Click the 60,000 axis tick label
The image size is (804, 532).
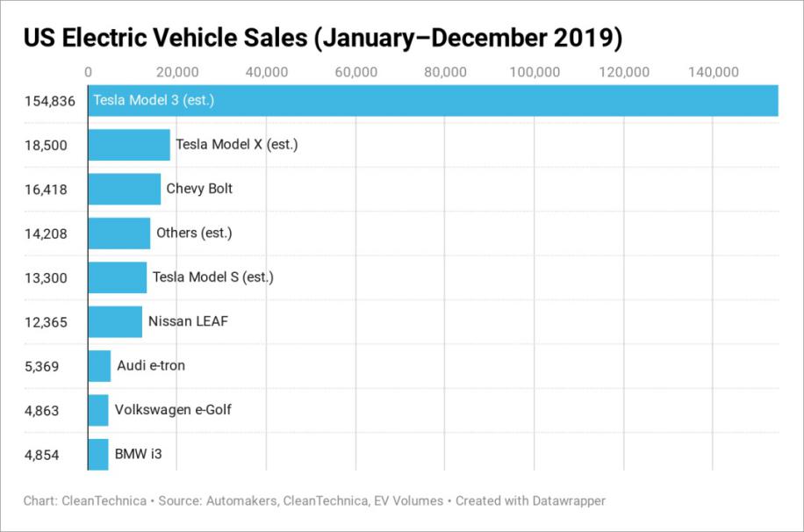(x=355, y=72)
